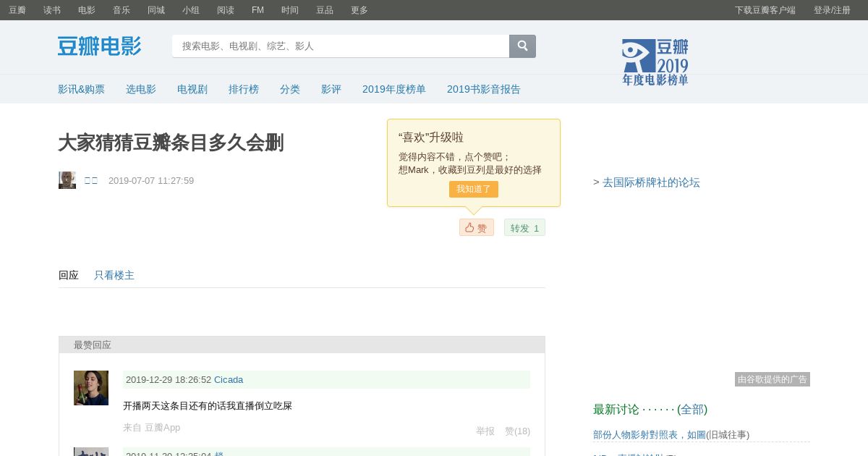Image resolution: width=868 pixels, height=456 pixels.
Task: Go to 选电影 section
Action: coord(141,89)
